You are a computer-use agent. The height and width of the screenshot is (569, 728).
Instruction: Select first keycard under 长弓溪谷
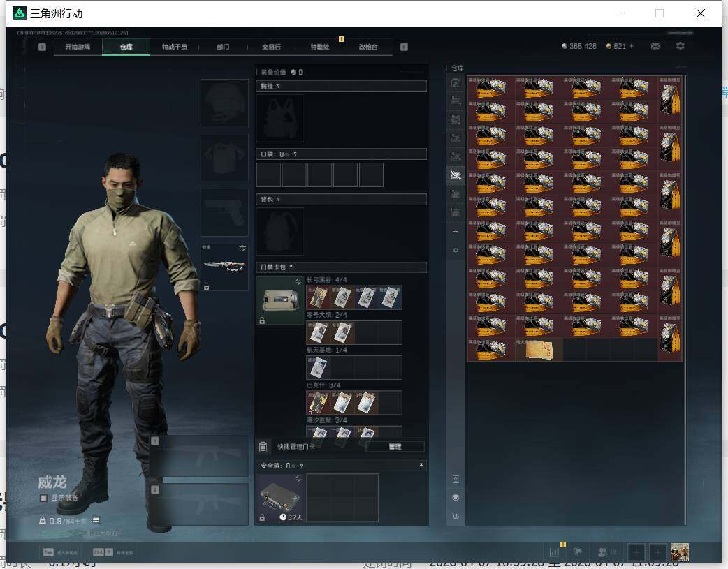318,297
